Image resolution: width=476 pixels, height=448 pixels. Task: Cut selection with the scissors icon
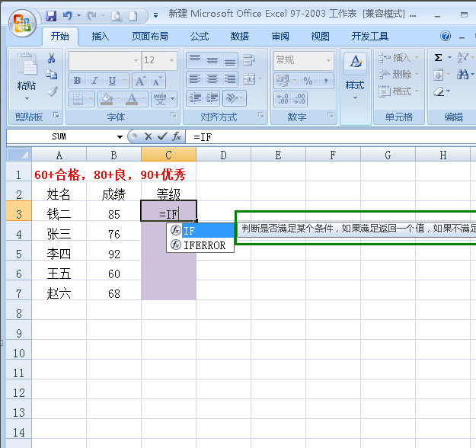point(51,58)
